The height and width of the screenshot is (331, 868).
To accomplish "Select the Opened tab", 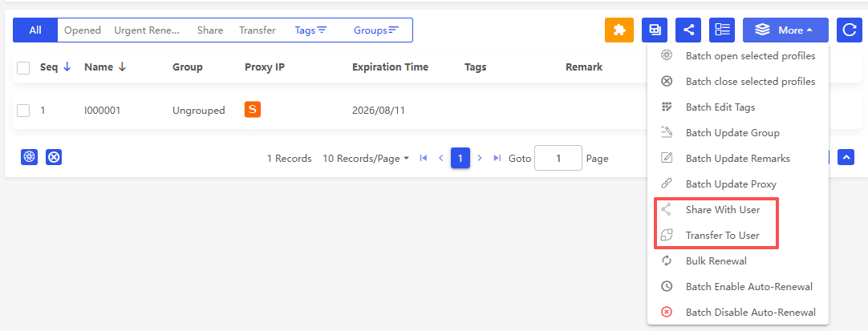I will click(83, 30).
